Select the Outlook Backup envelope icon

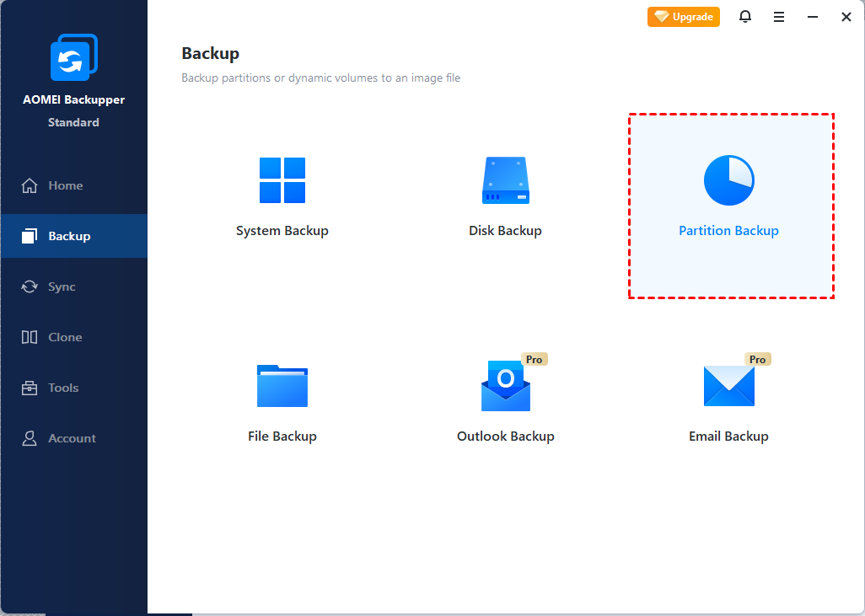tap(505, 386)
